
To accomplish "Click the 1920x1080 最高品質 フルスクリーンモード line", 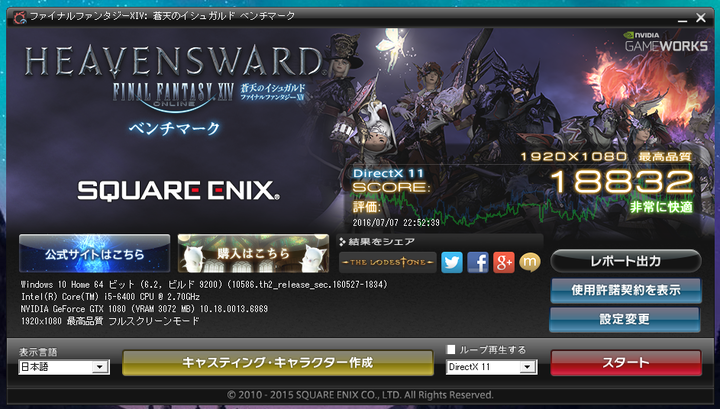I will coord(110,321).
